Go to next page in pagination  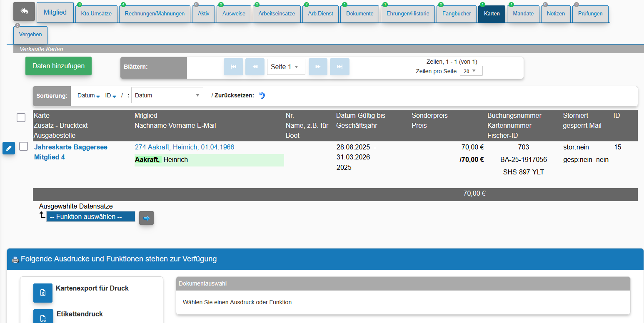pos(318,67)
